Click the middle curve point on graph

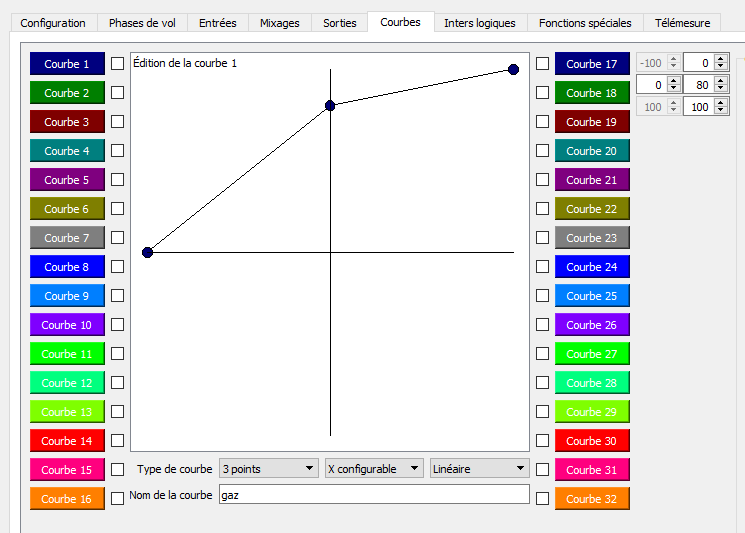(x=330, y=105)
